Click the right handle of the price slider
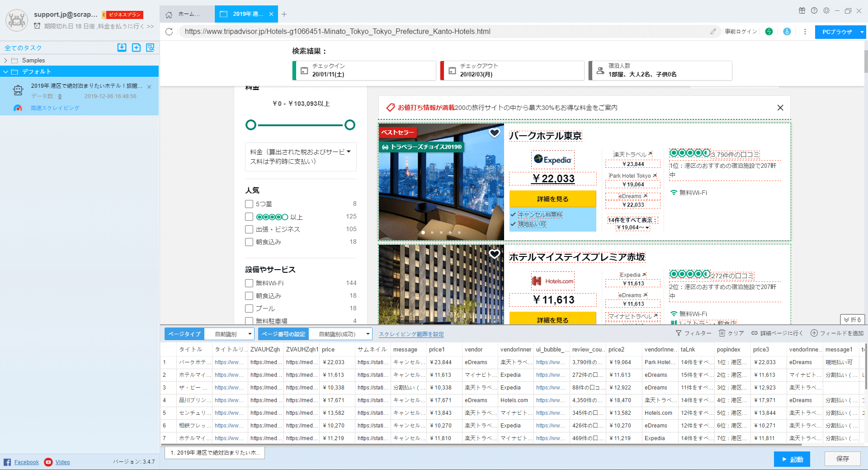868x470 pixels. coord(350,125)
